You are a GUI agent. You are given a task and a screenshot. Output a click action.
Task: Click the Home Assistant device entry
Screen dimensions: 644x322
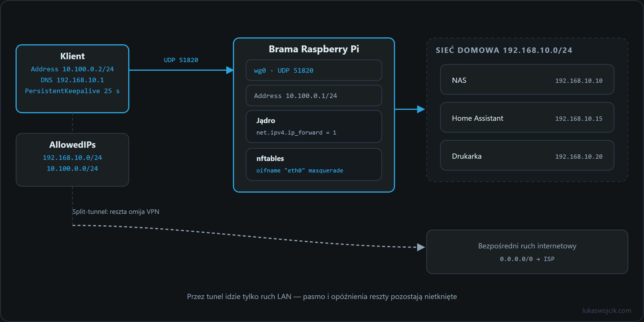pos(527,117)
